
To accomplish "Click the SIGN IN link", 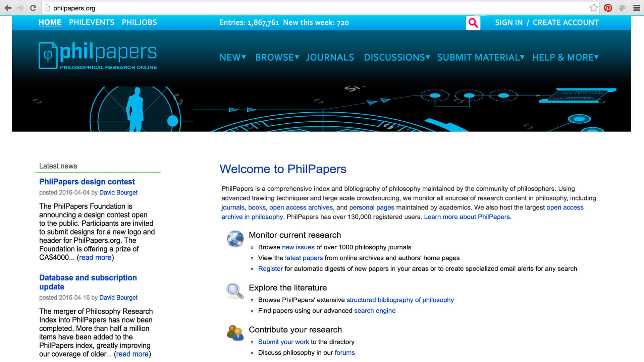I will (509, 23).
